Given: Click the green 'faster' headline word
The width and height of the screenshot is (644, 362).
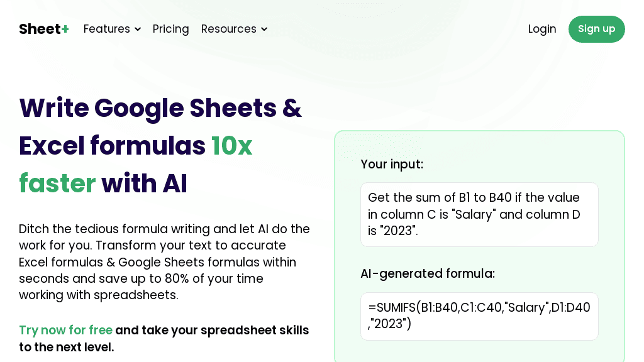Looking at the screenshot, I should point(57,184).
